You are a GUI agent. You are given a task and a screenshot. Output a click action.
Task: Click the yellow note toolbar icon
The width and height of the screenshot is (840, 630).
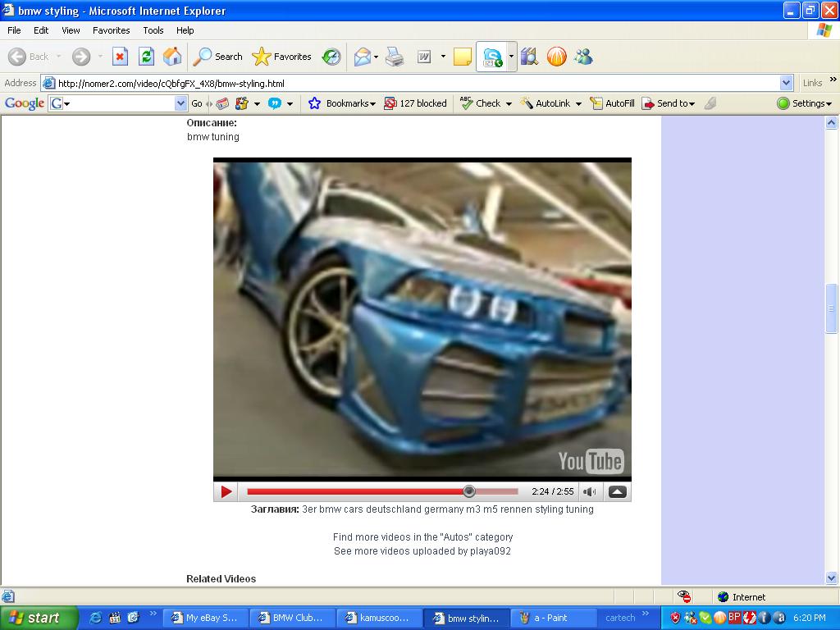[463, 57]
